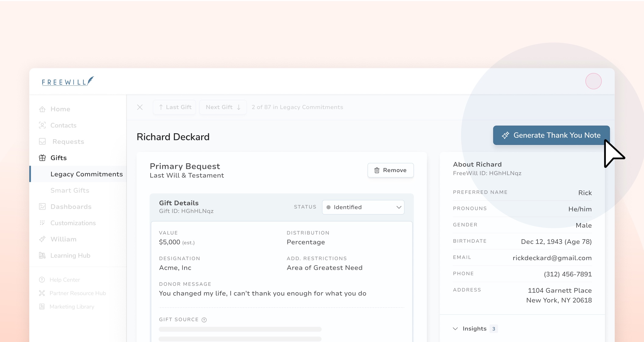Click FreeWill ID: HGhHLNqz
Image resolution: width=644 pixels, height=342 pixels.
[487, 173]
